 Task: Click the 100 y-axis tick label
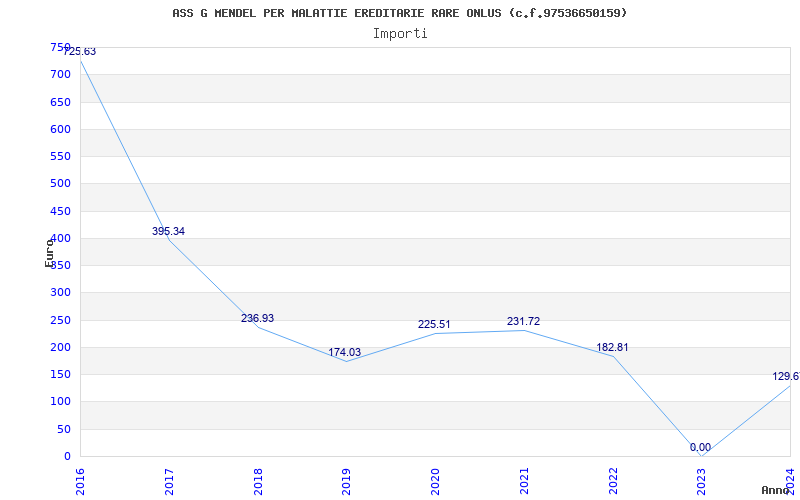(60, 402)
